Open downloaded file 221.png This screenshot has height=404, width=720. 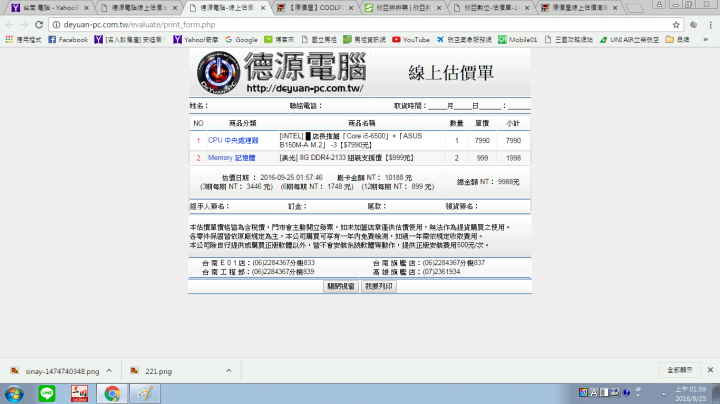[x=152, y=371]
